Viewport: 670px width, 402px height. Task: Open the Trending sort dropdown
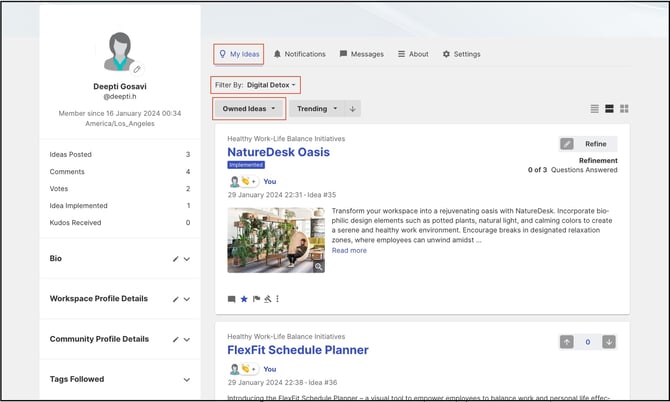(317, 108)
